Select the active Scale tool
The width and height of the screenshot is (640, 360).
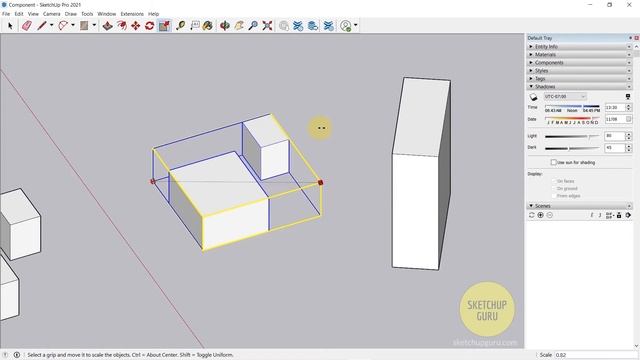click(164, 26)
